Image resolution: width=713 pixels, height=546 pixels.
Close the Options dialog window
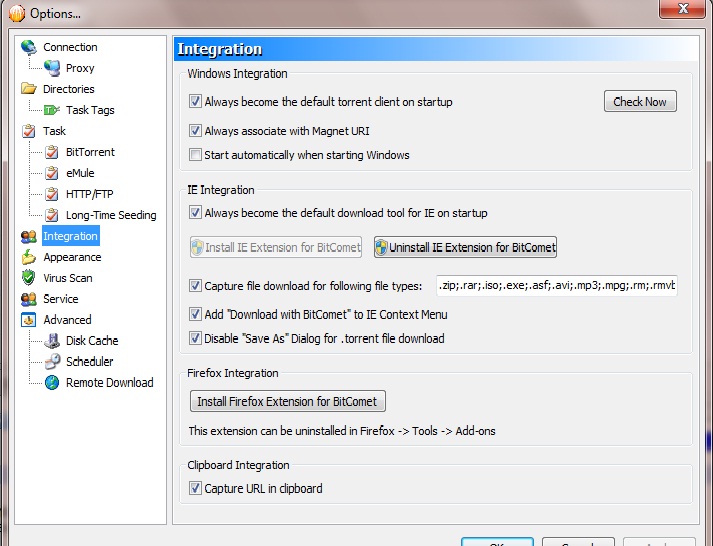683,9
